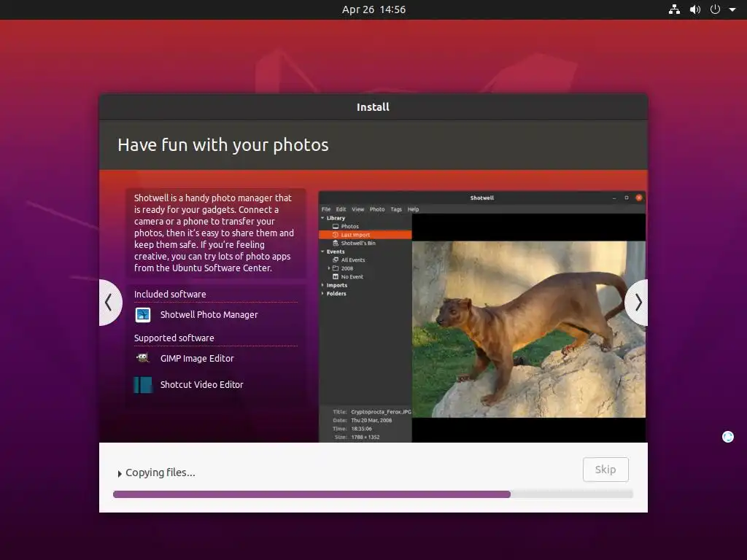
Task: Click the No Event icon
Action: pyautogui.click(x=336, y=276)
